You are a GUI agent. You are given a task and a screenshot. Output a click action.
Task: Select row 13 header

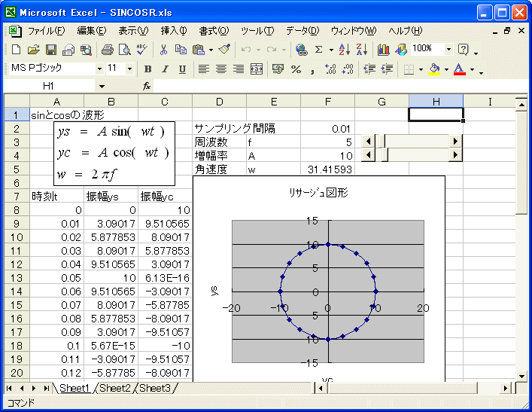point(17,278)
